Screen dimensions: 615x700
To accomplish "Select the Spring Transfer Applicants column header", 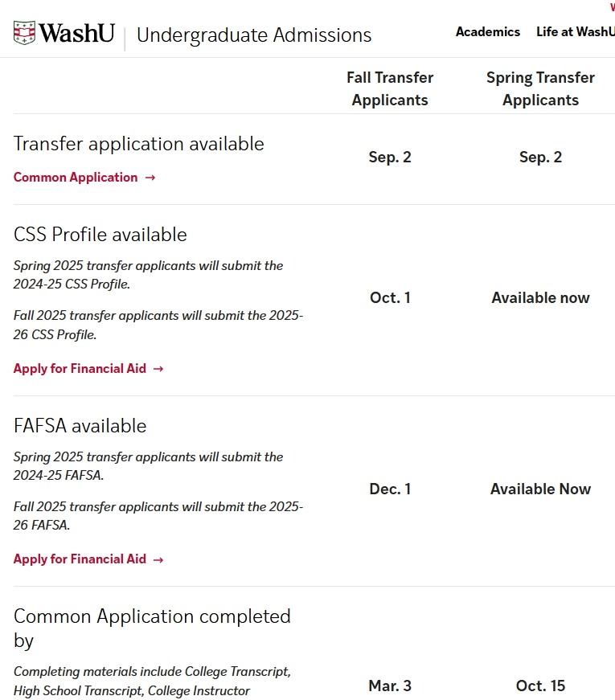I will pos(540,88).
